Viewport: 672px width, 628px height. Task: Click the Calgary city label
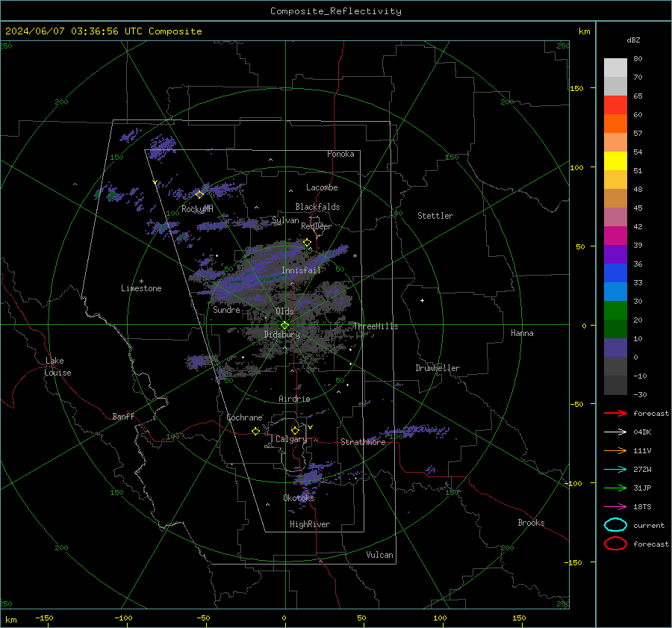click(x=291, y=439)
